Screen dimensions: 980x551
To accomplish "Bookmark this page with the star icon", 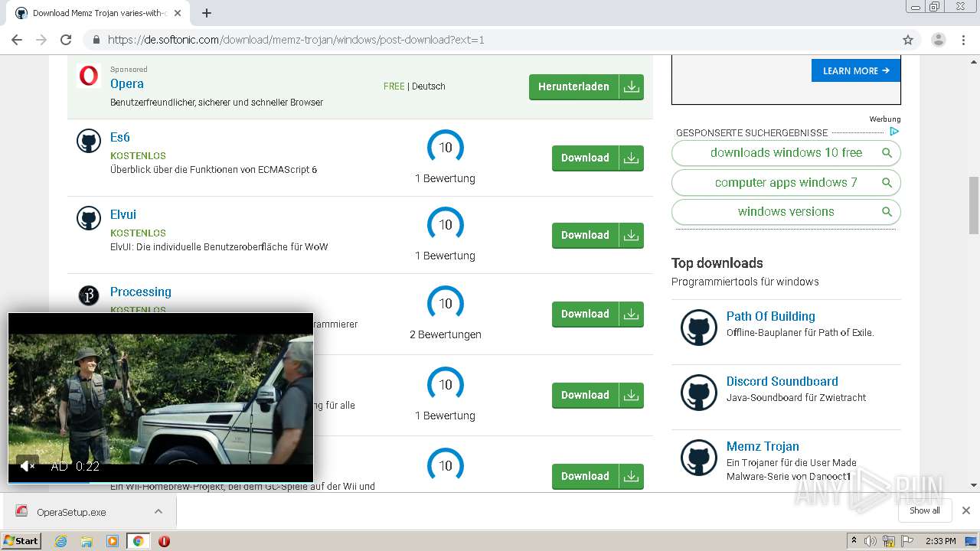I will coord(908,40).
